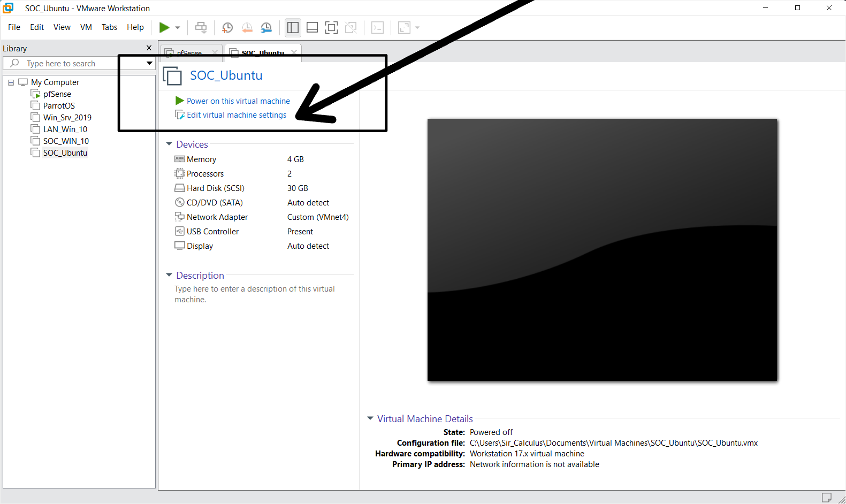Open the Snapshot Manager icon
The height and width of the screenshot is (504, 846).
(266, 28)
